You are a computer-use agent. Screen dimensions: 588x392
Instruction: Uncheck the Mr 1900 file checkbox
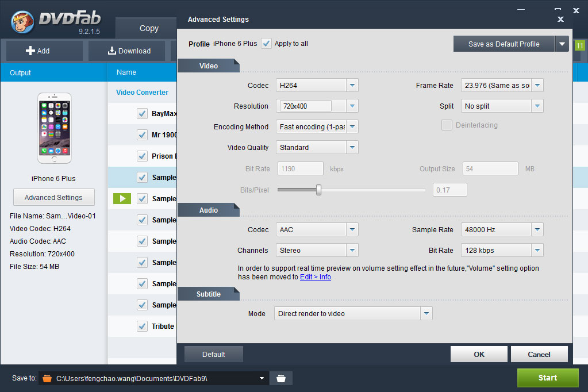coord(142,134)
